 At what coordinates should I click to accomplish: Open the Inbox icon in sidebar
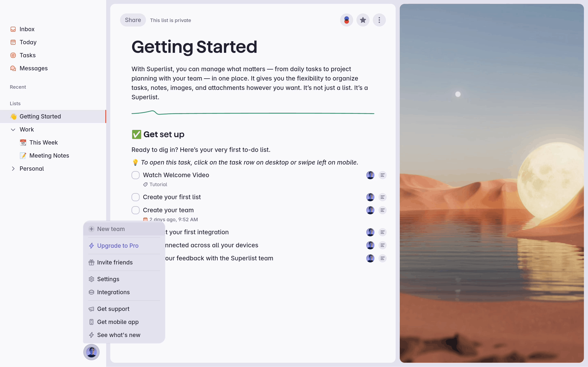tap(13, 29)
